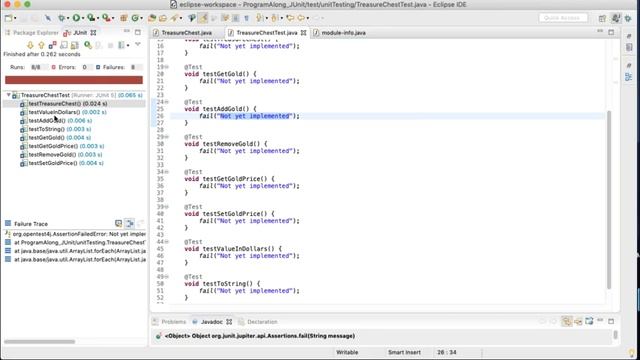Click Task List icon in right trim bar

[629, 47]
